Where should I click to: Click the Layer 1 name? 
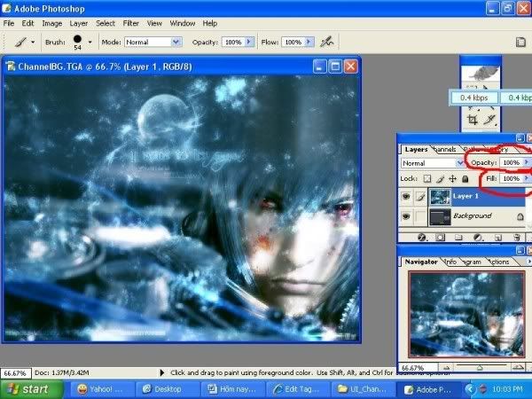pos(465,196)
